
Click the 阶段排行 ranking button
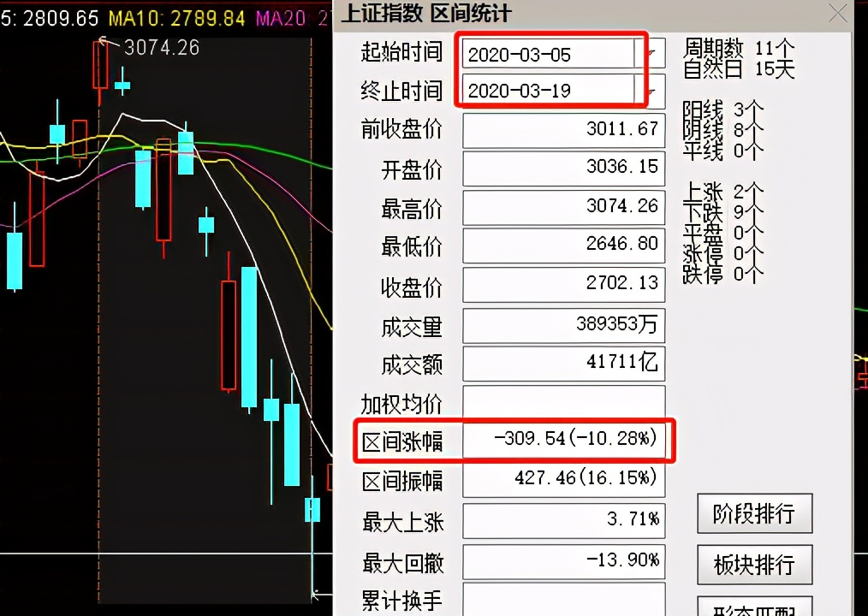tap(753, 513)
